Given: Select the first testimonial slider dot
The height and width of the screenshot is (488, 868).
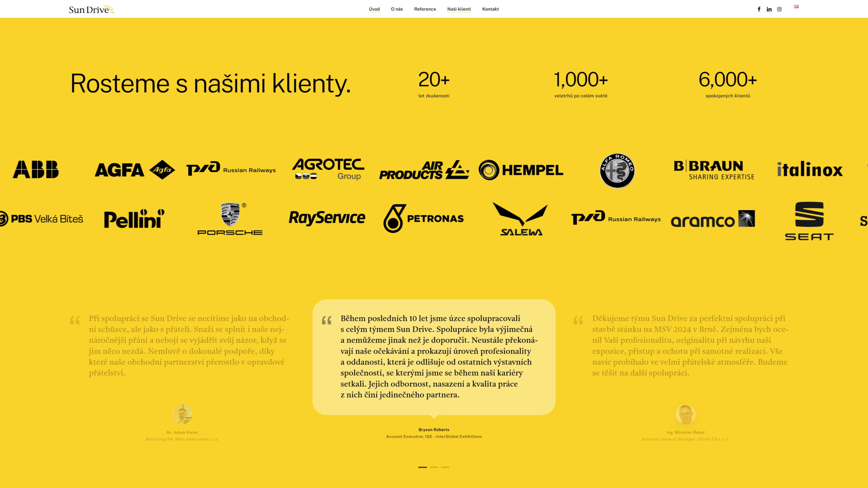Looking at the screenshot, I should click(422, 467).
